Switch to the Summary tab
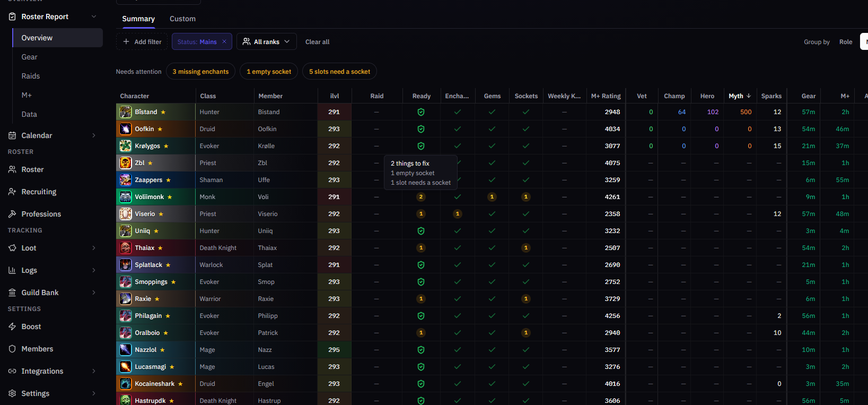 138,19
